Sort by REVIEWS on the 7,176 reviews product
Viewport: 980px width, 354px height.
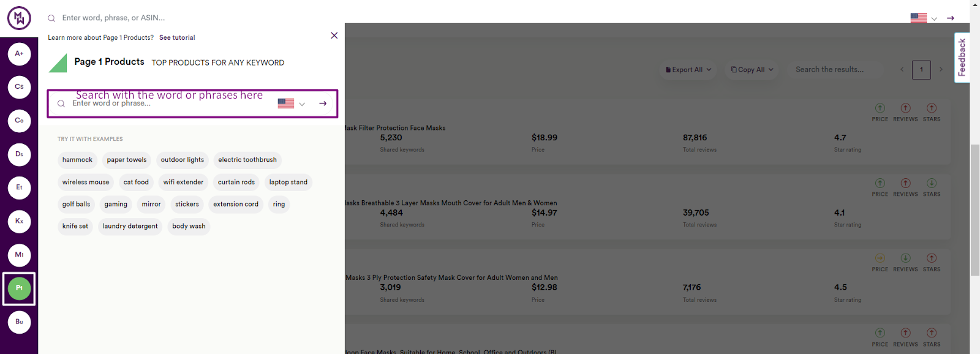coord(905,258)
